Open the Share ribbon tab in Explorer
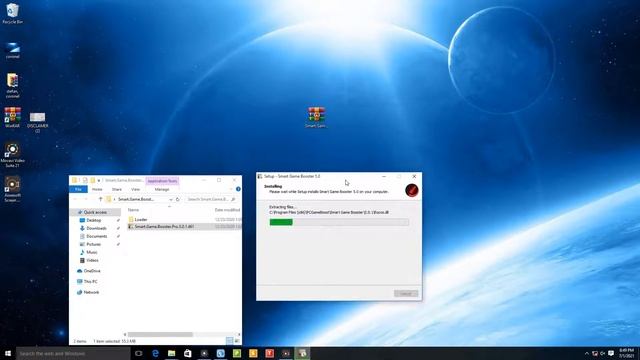Image resolution: width=640 pixels, height=360 pixels. 117,189
